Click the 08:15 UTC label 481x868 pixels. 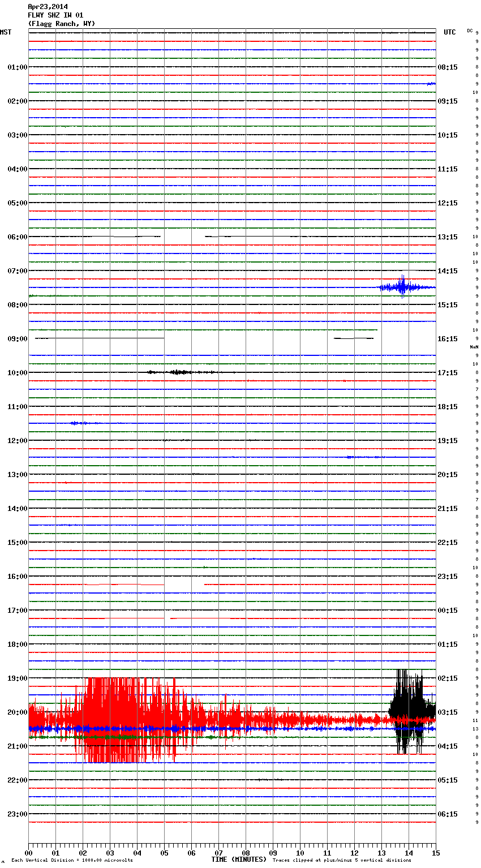448,67
